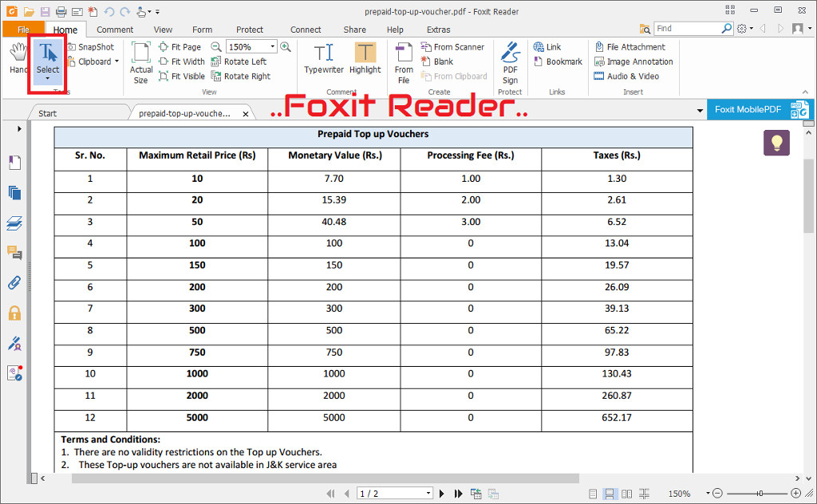Open the Select tool dropdown arrow
The width and height of the screenshot is (817, 504).
click(x=47, y=78)
